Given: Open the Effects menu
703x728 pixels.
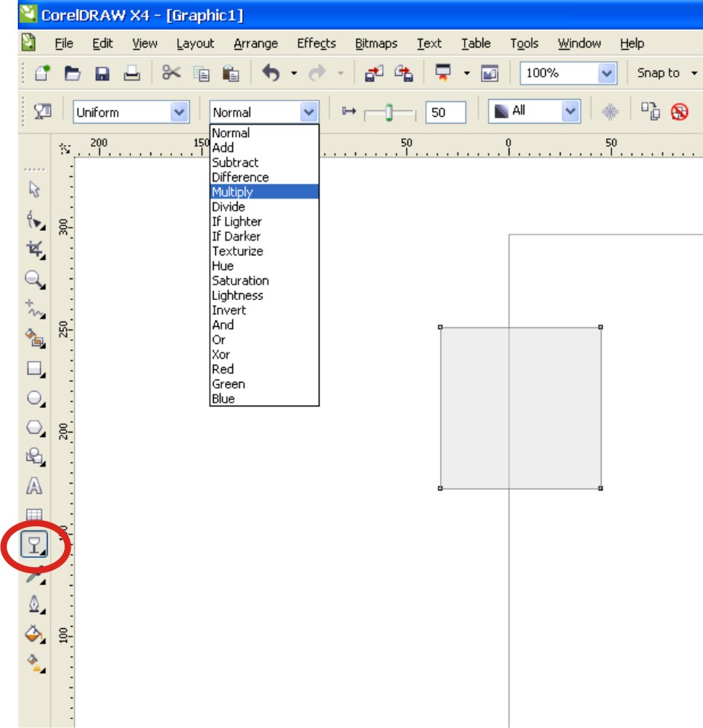Looking at the screenshot, I should point(316,43).
